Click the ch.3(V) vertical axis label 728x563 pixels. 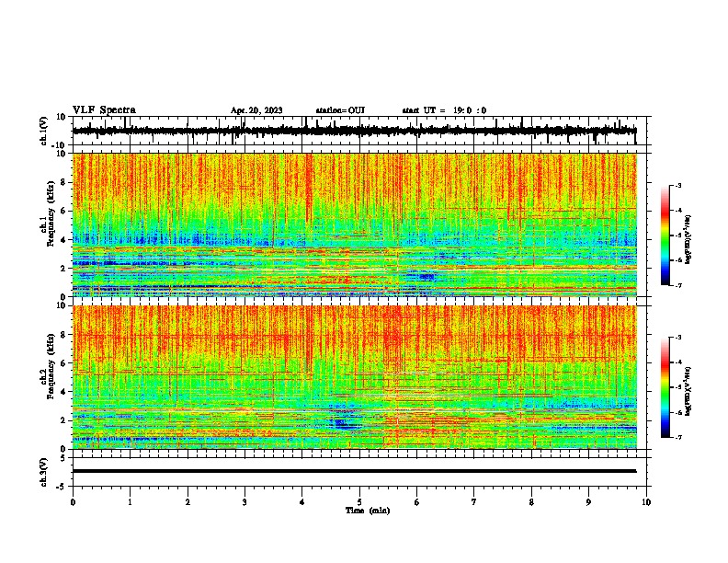[x=44, y=472]
